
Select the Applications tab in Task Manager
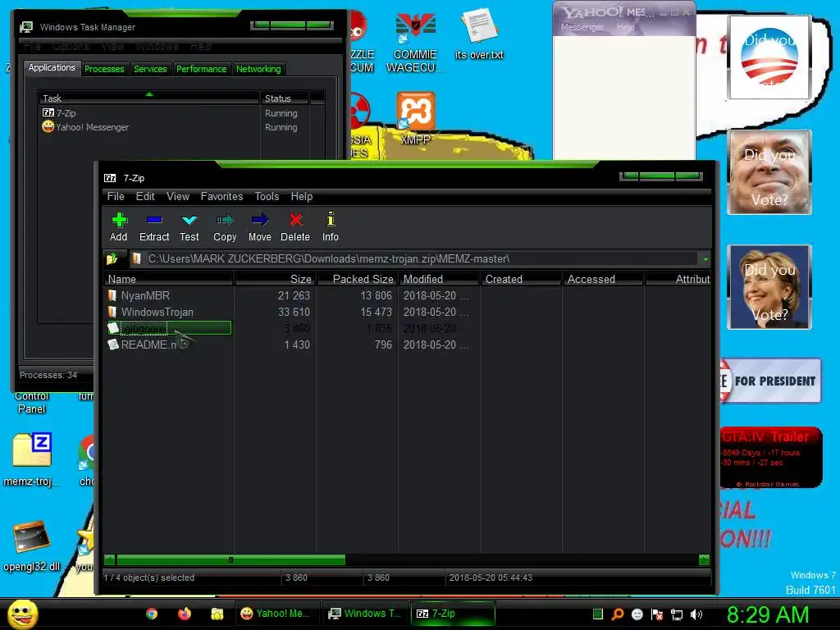[x=52, y=67]
